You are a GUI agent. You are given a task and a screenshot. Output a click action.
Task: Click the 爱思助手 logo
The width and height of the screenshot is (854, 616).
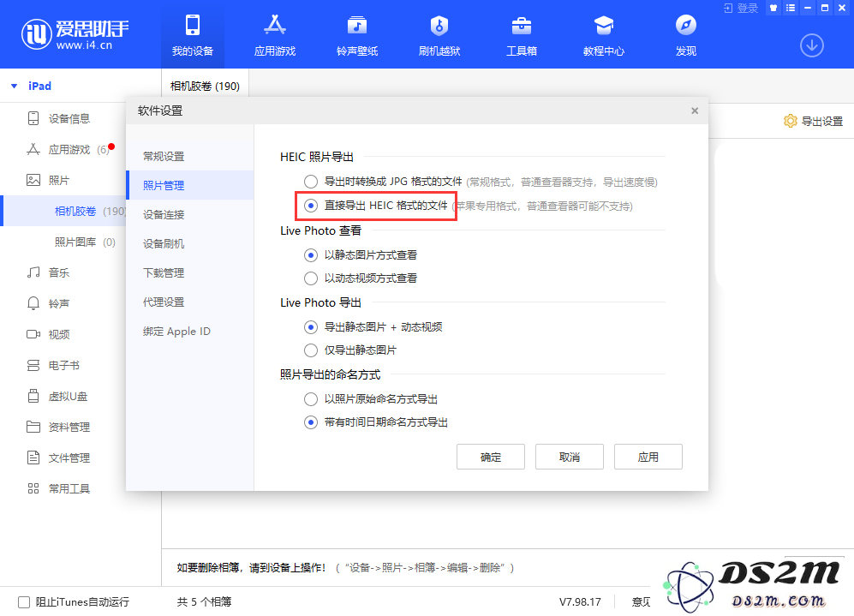coord(75,33)
